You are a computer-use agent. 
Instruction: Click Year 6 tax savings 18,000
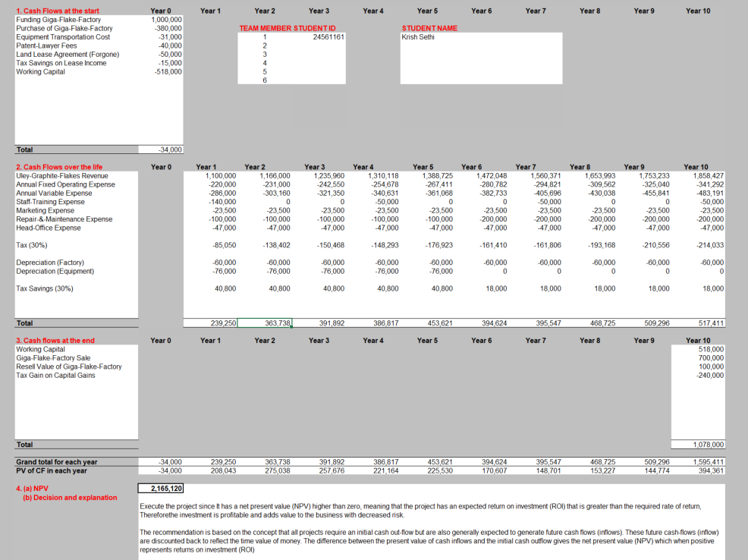click(x=497, y=288)
